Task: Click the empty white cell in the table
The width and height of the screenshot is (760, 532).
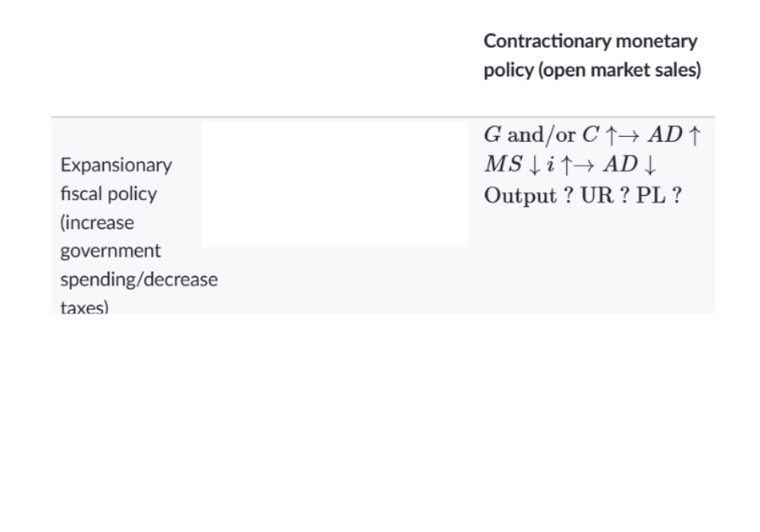Action: click(x=335, y=184)
